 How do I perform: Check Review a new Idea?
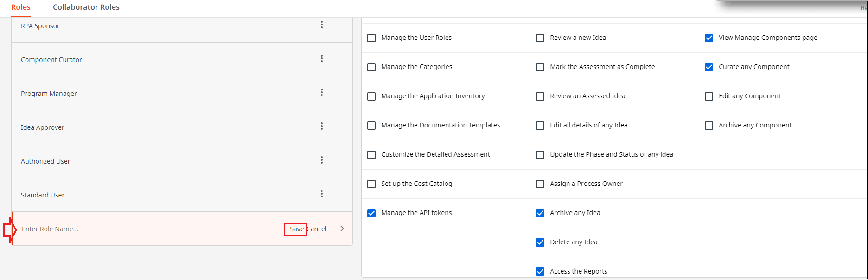[x=540, y=38]
